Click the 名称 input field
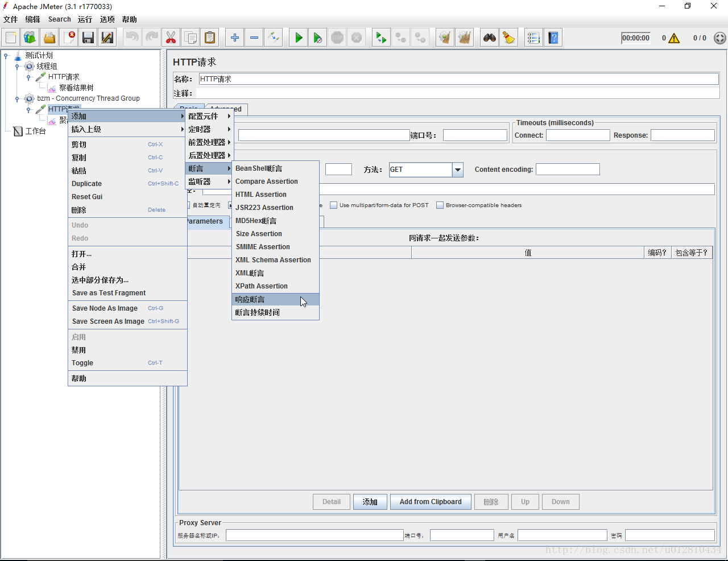 tap(459, 79)
